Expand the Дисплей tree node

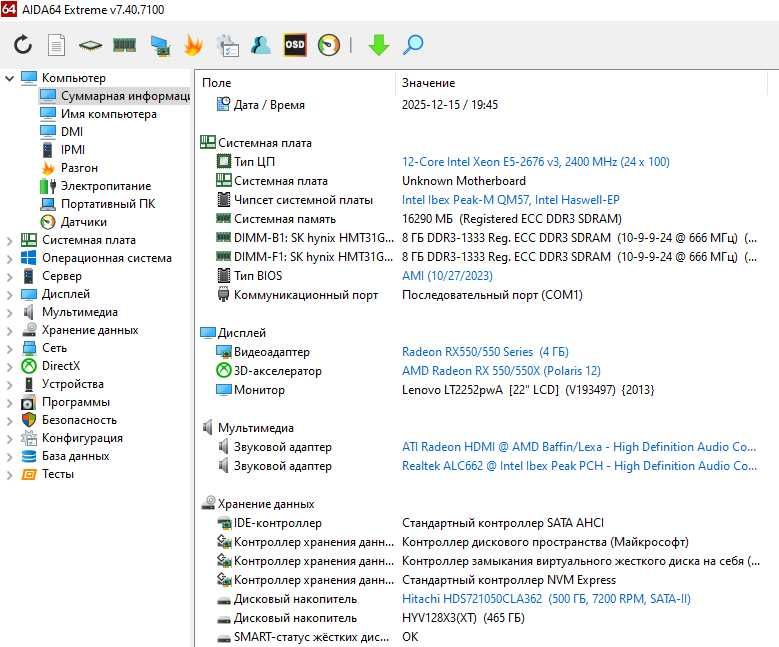tap(9, 294)
